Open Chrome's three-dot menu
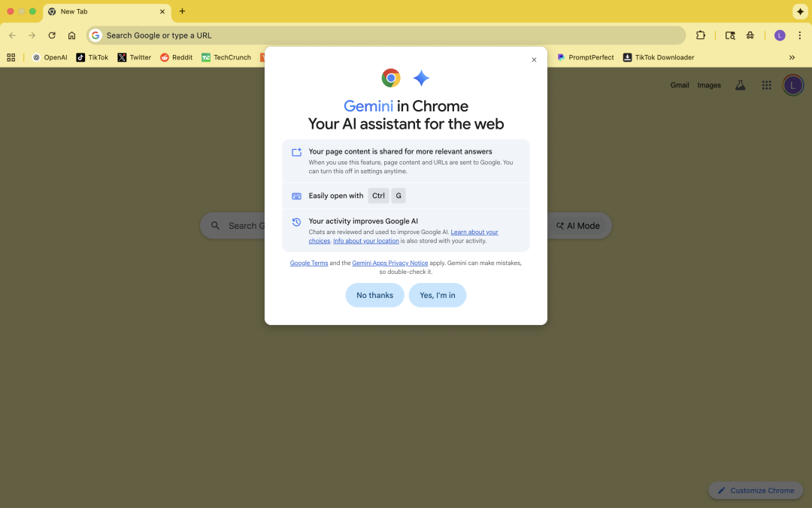 800,35
